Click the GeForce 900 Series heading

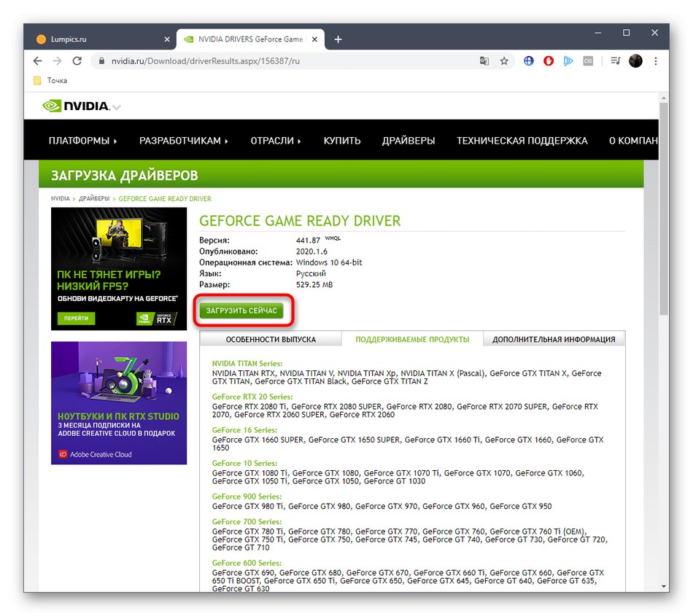[247, 496]
